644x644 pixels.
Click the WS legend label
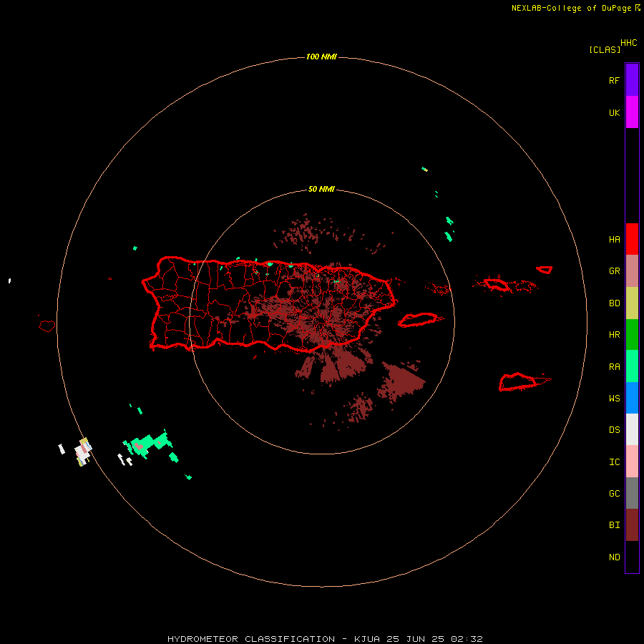(x=614, y=398)
